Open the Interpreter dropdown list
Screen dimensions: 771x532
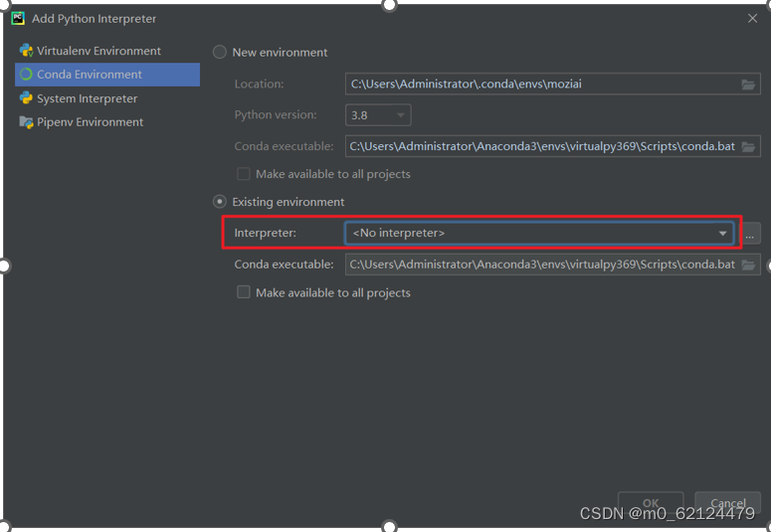(539, 233)
